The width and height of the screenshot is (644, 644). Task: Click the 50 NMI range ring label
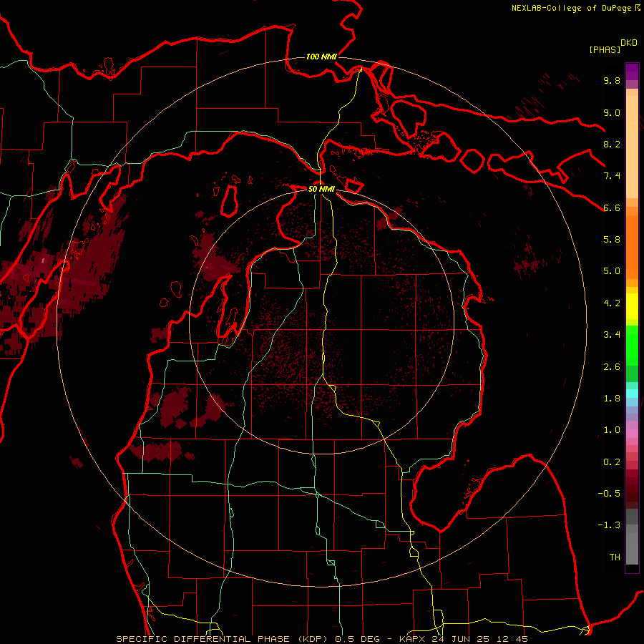pyautogui.click(x=321, y=189)
